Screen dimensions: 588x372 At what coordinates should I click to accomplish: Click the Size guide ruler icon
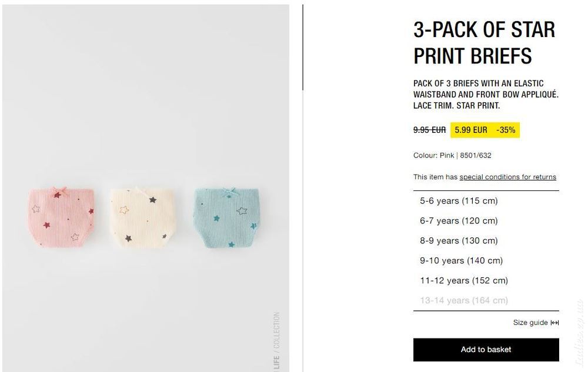[x=554, y=323]
